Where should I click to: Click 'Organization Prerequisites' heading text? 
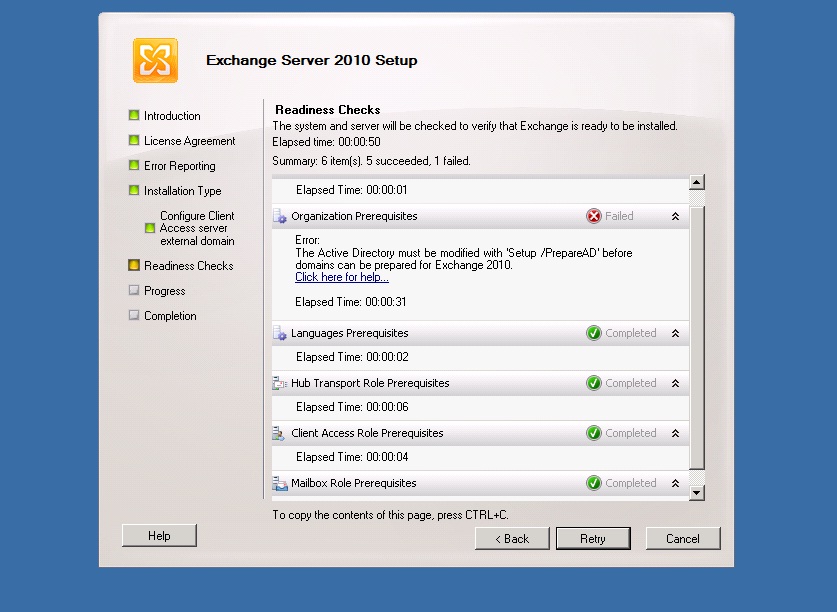click(x=354, y=216)
